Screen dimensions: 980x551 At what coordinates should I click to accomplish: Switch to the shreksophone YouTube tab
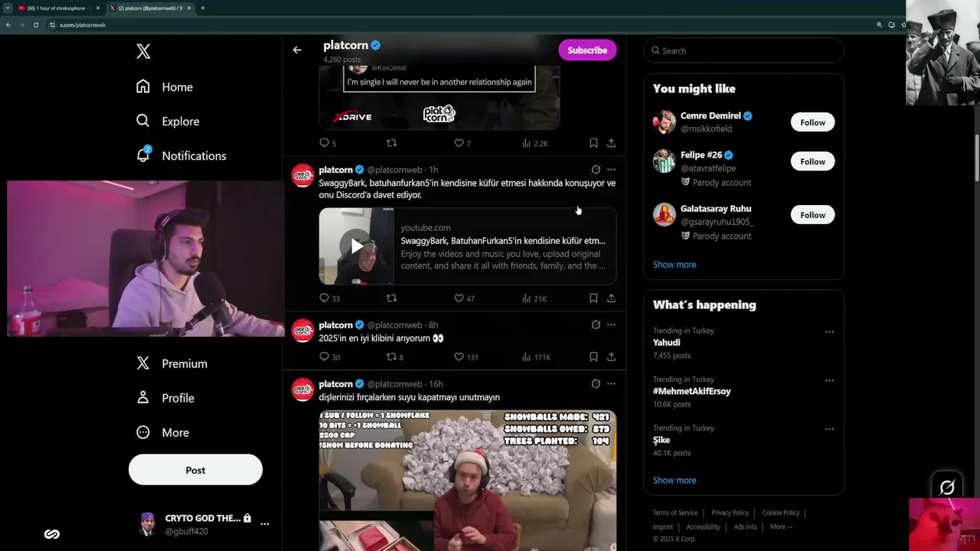tap(59, 8)
